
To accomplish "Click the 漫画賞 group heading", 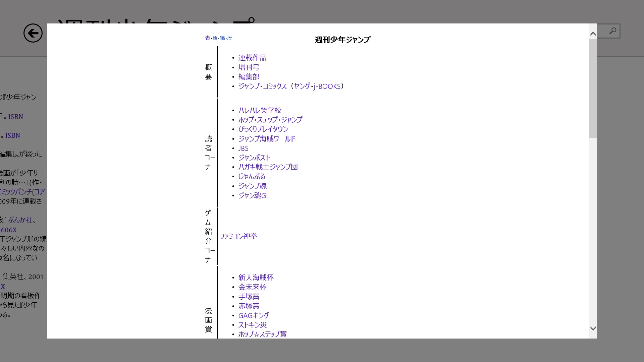I will tap(209, 320).
